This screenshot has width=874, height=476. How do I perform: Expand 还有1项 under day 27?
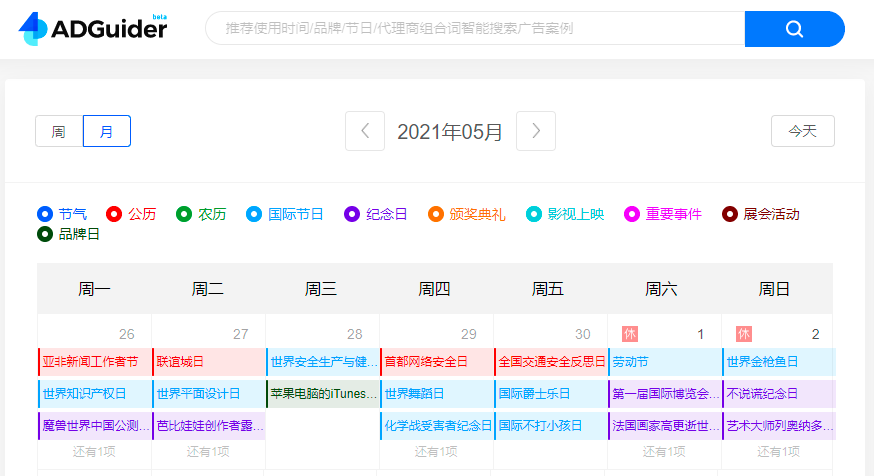click(x=208, y=451)
